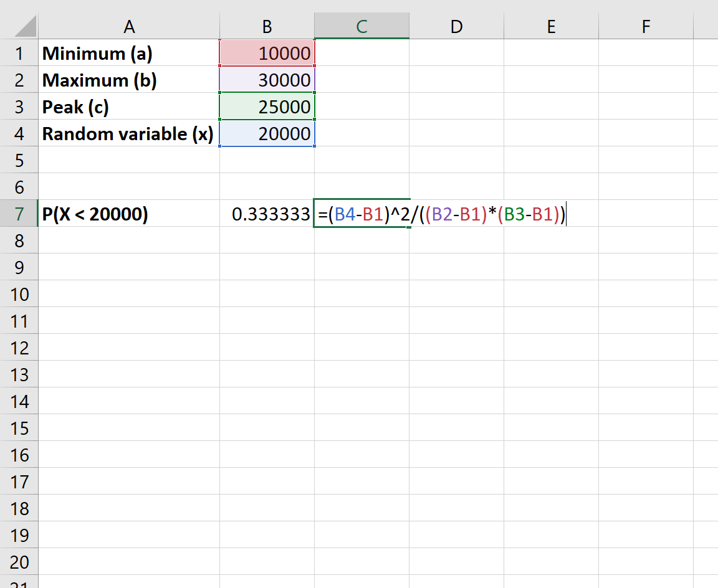This screenshot has width=718, height=588.
Task: Select column header D
Action: click(456, 25)
